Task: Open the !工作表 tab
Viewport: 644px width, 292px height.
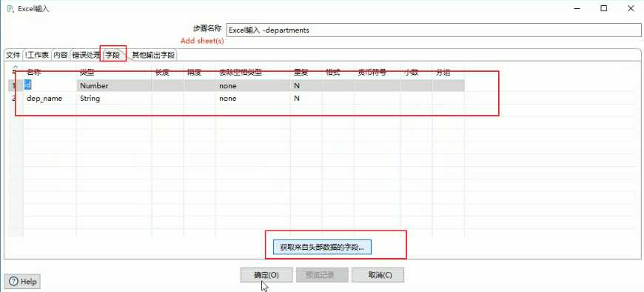Action: pos(36,55)
